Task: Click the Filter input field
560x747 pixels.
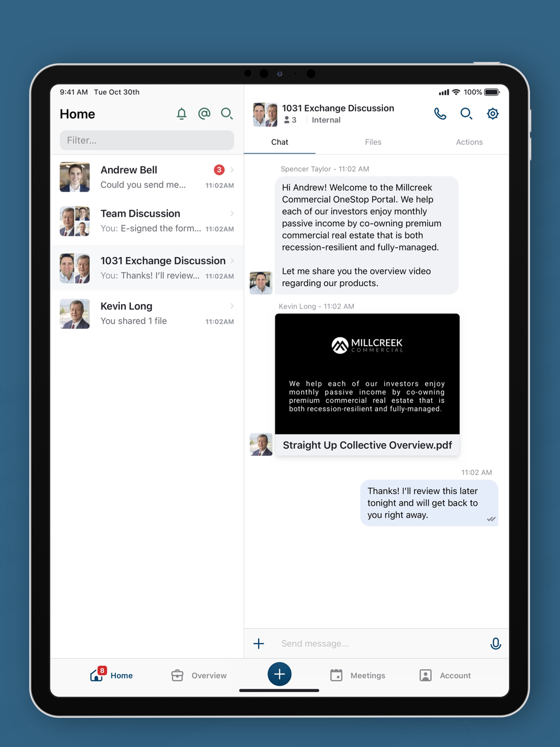Action: (x=147, y=140)
